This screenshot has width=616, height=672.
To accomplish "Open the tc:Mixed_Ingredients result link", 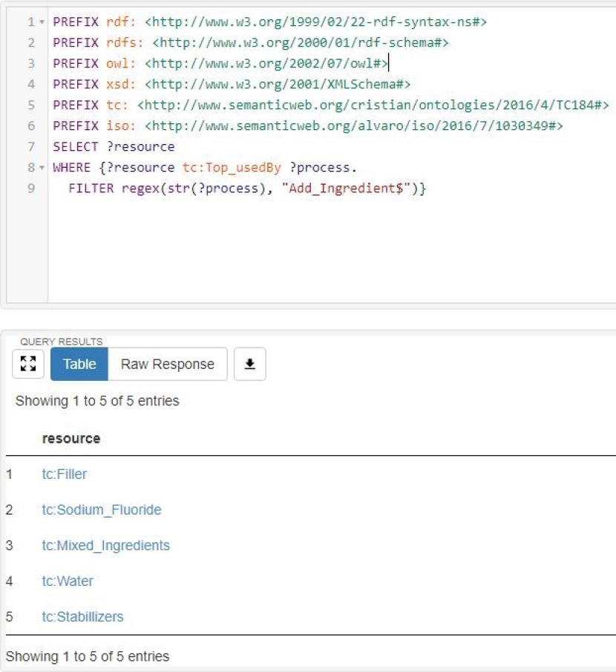I will pos(105,545).
